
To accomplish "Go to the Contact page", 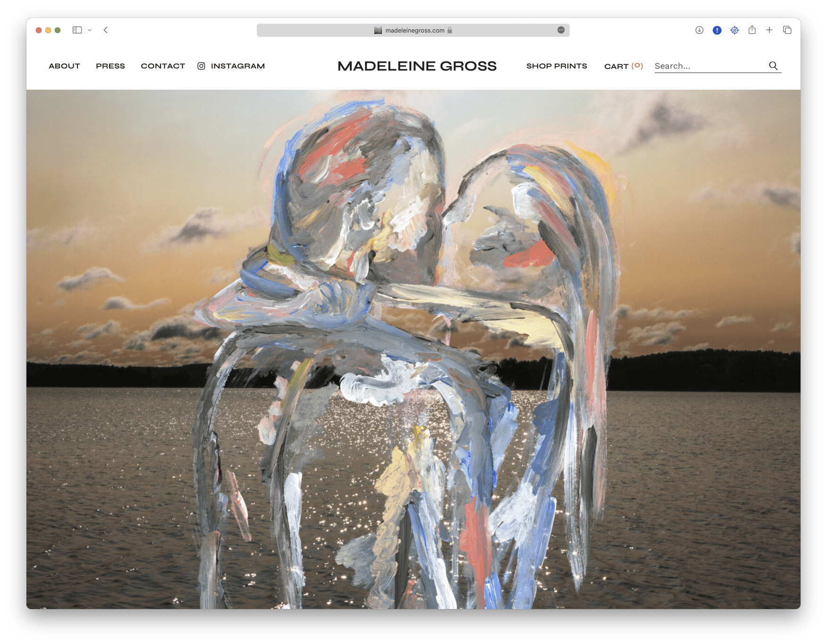I will pos(163,66).
